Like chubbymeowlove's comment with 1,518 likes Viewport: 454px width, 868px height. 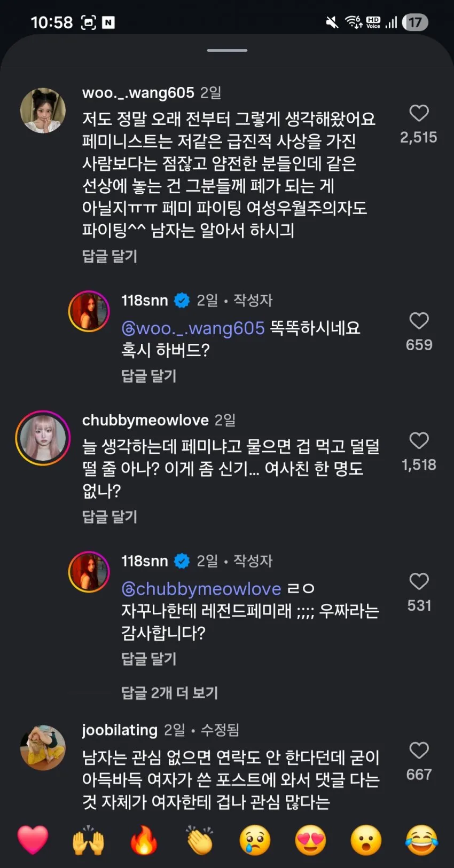[419, 440]
